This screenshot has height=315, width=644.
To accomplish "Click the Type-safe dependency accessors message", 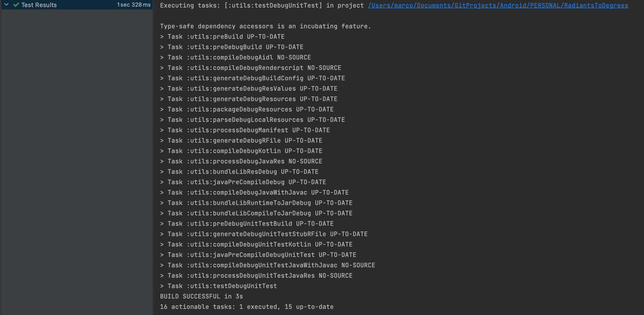I will pos(265,26).
